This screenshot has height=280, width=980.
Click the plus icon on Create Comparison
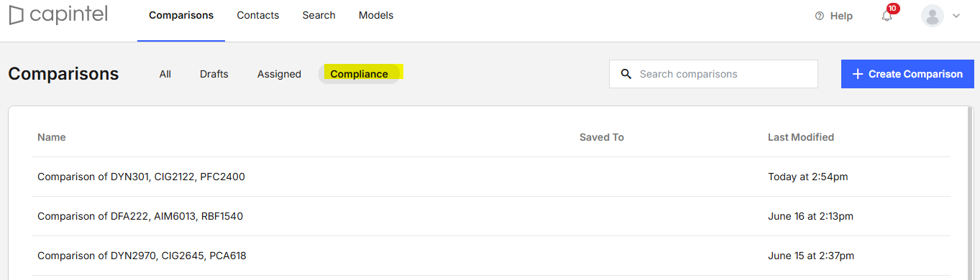click(x=857, y=74)
